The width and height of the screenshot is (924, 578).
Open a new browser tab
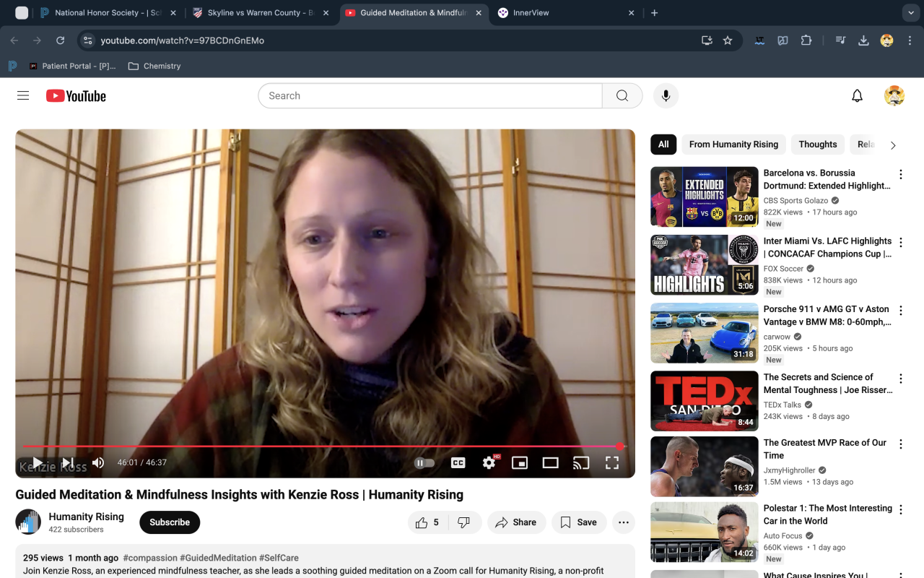coord(654,13)
